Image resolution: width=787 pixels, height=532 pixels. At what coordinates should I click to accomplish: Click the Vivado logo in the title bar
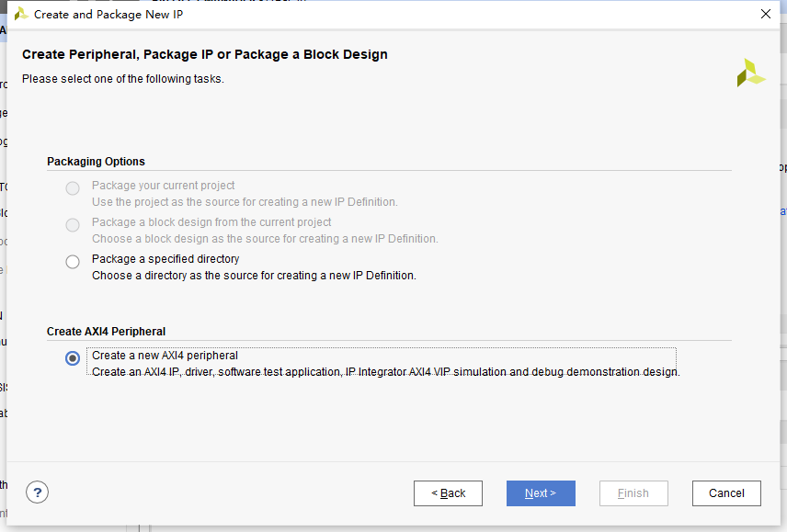(x=21, y=14)
